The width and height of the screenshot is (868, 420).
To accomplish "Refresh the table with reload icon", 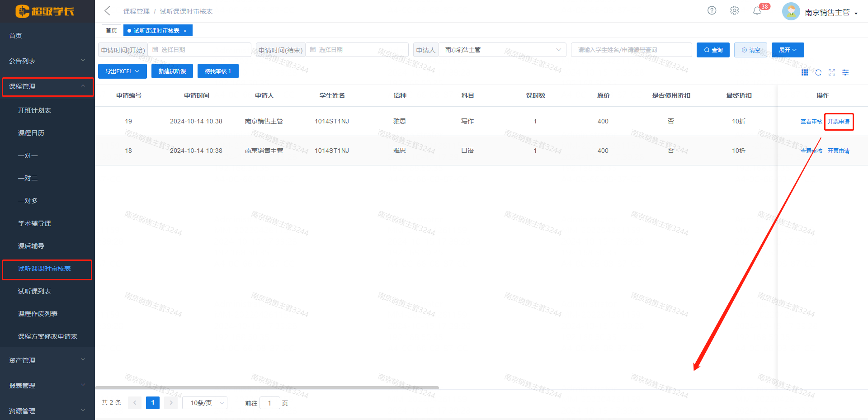I will coord(818,72).
